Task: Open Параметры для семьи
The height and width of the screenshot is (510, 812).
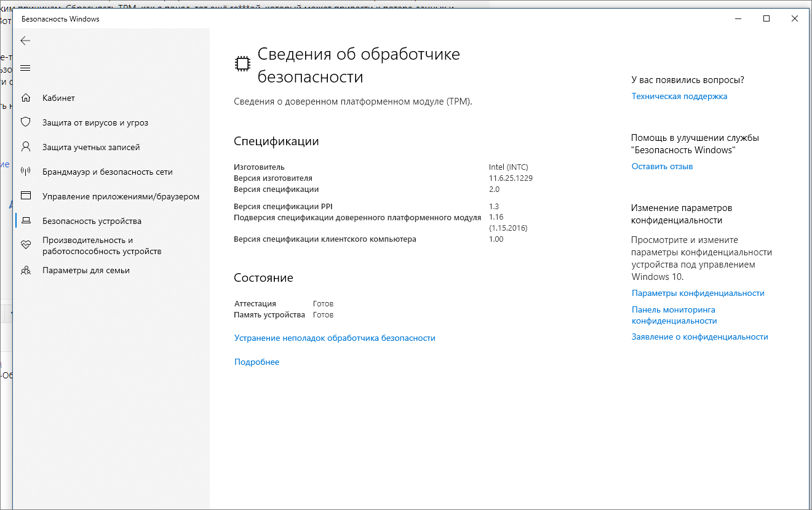Action: tap(86, 270)
